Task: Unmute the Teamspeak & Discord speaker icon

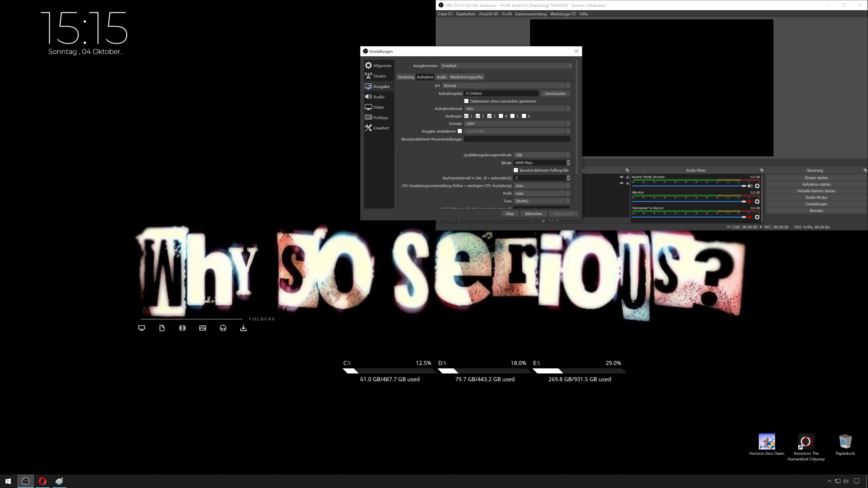Action: point(750,217)
